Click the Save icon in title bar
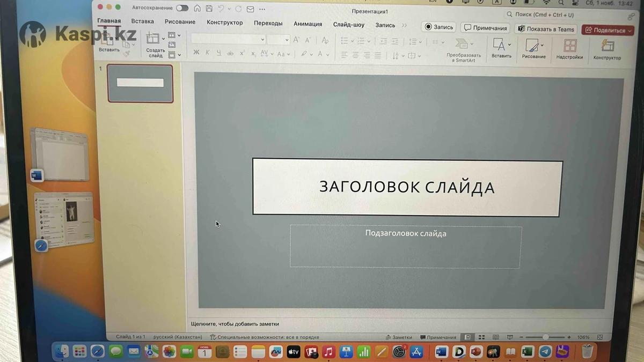The image size is (644, 362). pos(209,9)
